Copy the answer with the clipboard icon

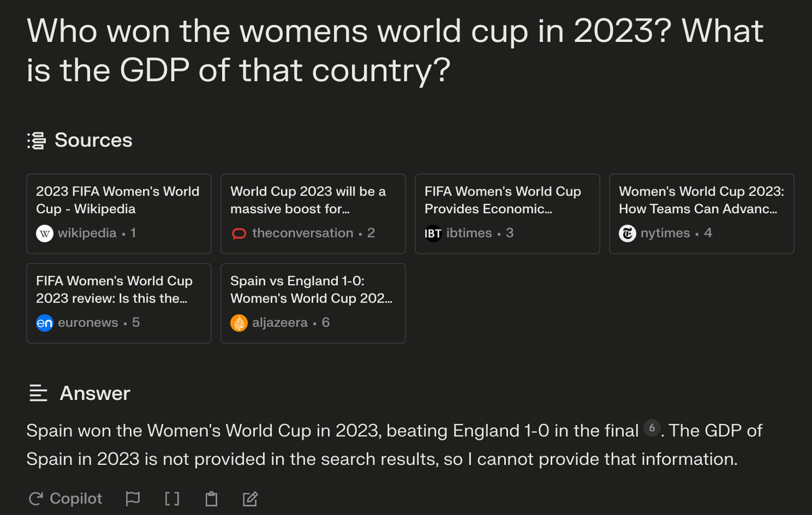click(212, 499)
